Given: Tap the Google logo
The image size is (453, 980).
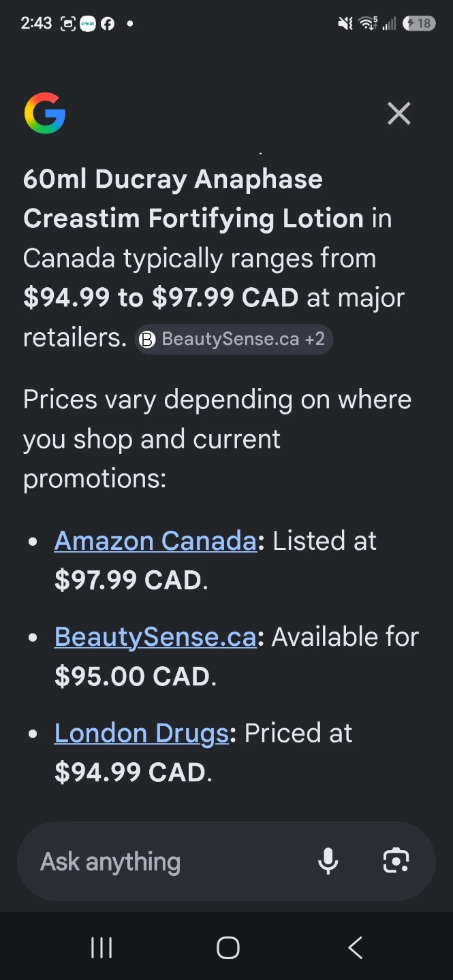Looking at the screenshot, I should coord(45,113).
